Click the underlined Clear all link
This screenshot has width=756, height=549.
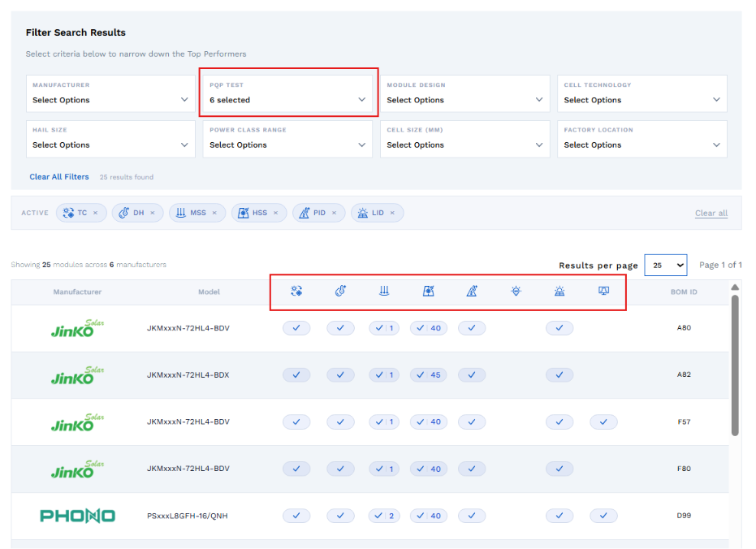711,213
